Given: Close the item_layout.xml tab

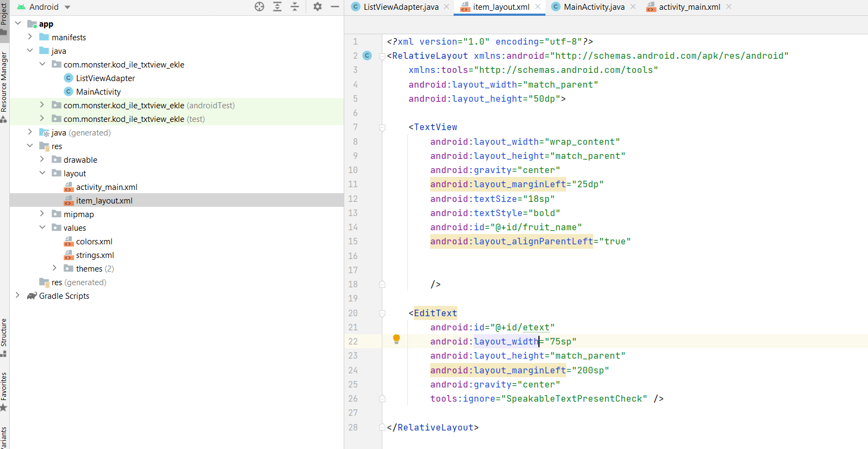Looking at the screenshot, I should (538, 7).
